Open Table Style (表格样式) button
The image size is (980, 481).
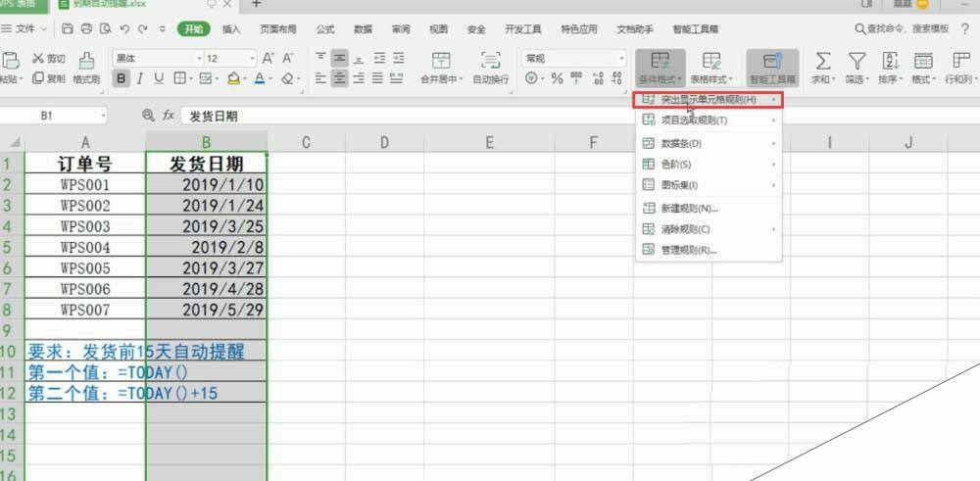711,68
